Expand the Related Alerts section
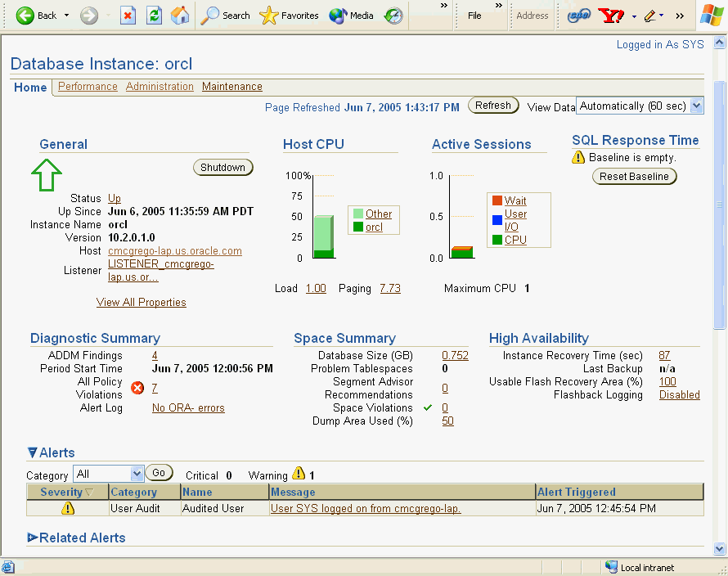Viewport: 728px width, 576px height. [x=34, y=538]
